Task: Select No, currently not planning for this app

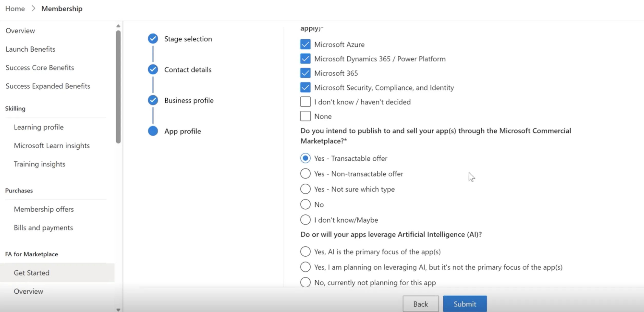Action: tap(305, 282)
